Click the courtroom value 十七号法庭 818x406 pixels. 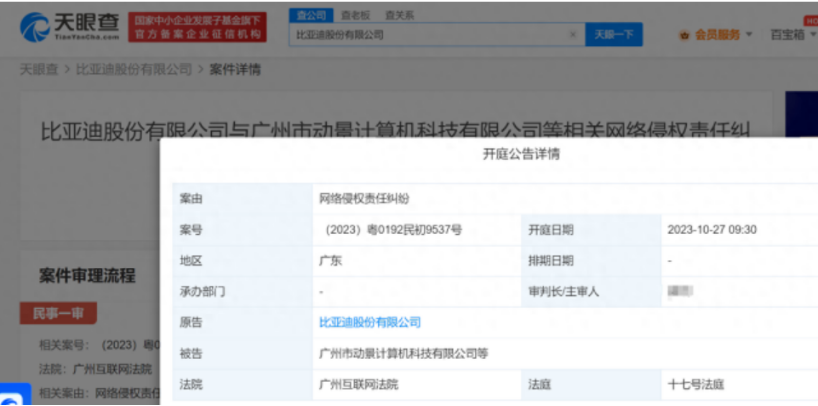click(696, 385)
